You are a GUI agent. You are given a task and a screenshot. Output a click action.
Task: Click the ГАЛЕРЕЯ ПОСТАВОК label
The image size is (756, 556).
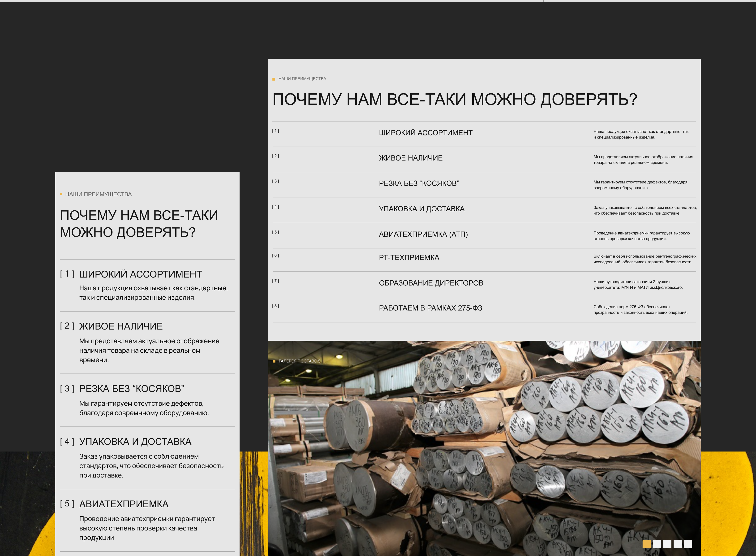[299, 361]
